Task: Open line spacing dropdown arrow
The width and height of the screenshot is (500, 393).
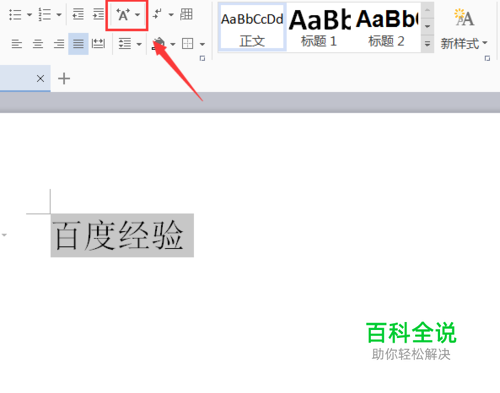Action: 139,44
